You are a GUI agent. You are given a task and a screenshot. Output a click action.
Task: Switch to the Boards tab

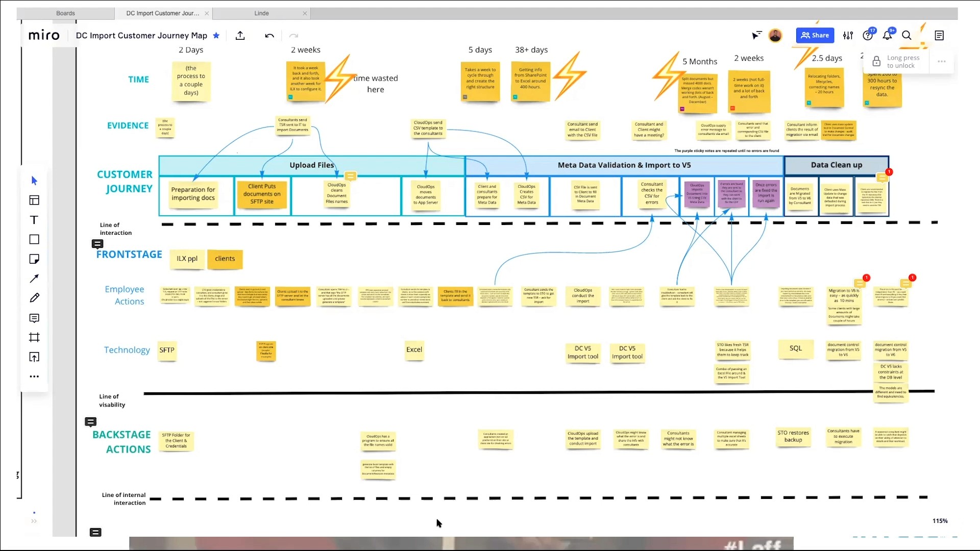point(65,13)
